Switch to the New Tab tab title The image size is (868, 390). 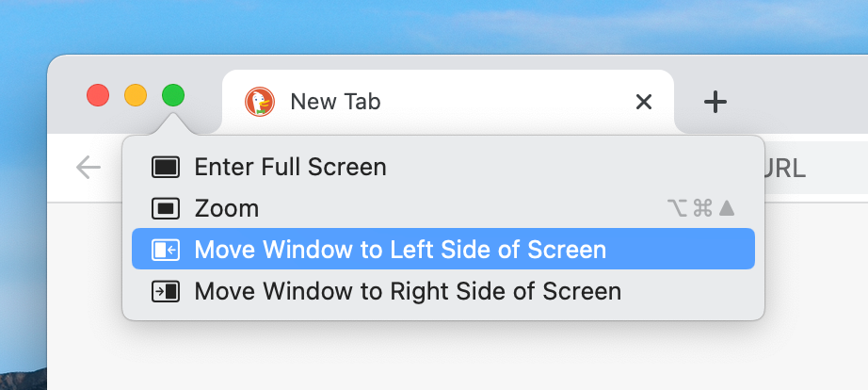(x=335, y=102)
